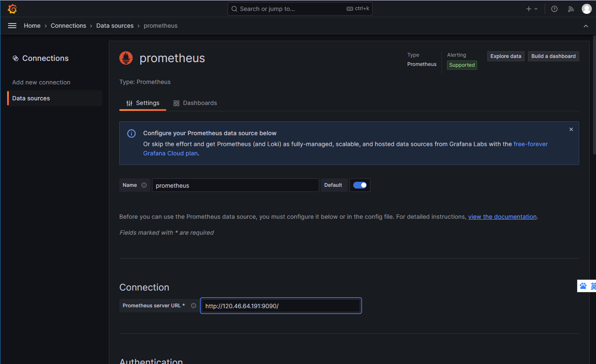The height and width of the screenshot is (364, 596).
Task: Click the Explore data button
Action: [505, 56]
